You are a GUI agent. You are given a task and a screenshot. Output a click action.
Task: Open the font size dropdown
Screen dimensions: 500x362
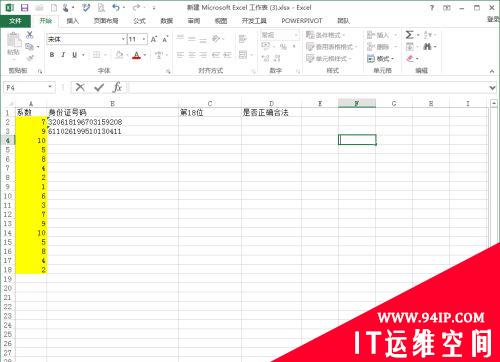coord(144,39)
